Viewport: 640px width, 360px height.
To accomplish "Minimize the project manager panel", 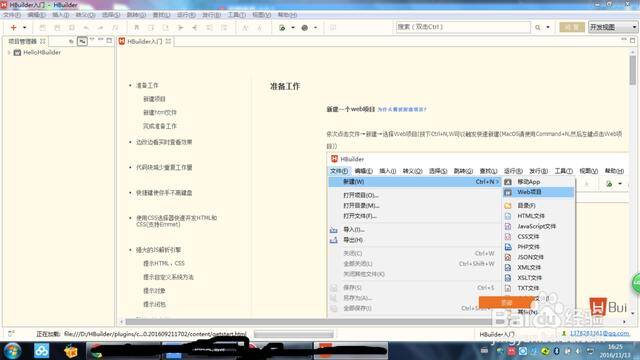I will tap(100, 40).
